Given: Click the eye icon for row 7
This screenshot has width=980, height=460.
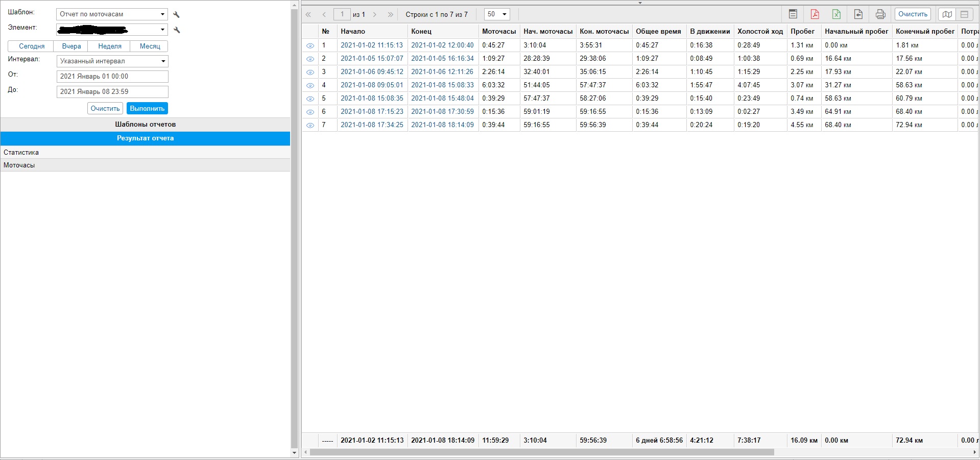Looking at the screenshot, I should tap(310, 125).
